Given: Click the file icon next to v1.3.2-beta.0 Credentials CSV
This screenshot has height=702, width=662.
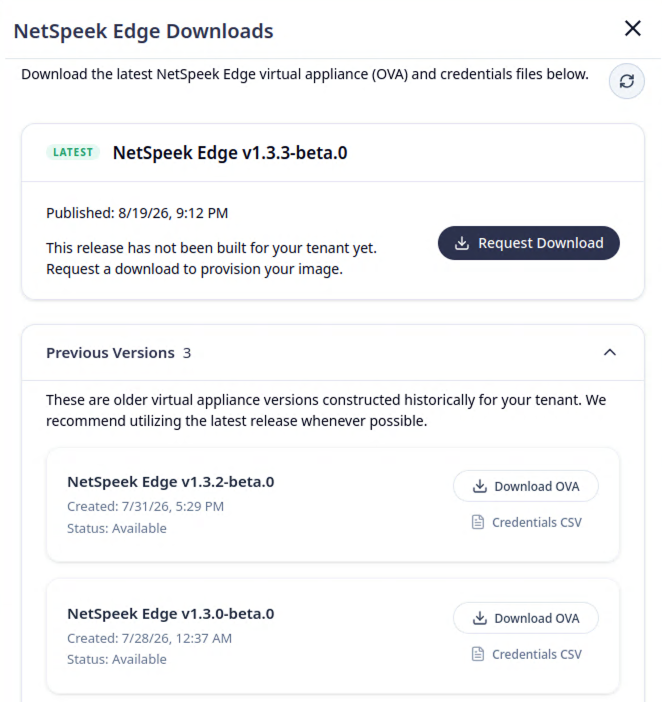Looking at the screenshot, I should (x=478, y=522).
